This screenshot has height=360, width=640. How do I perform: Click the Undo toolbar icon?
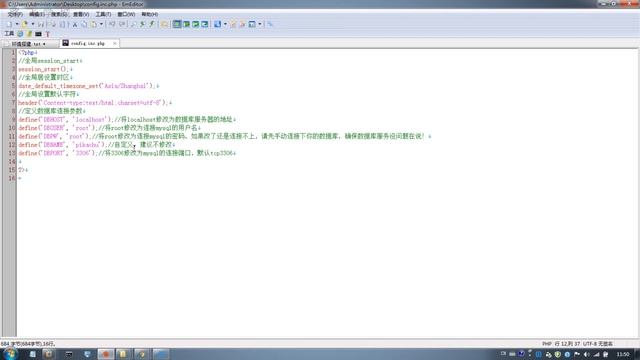click(x=112, y=24)
